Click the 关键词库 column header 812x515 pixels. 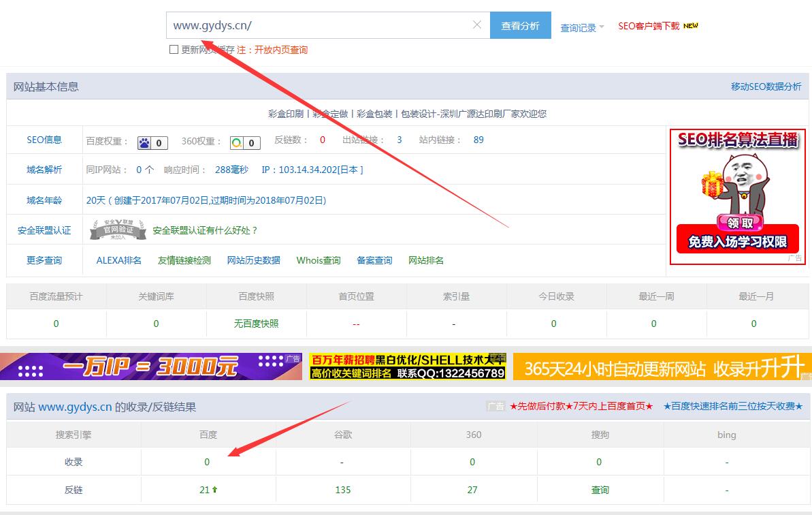[x=156, y=296]
